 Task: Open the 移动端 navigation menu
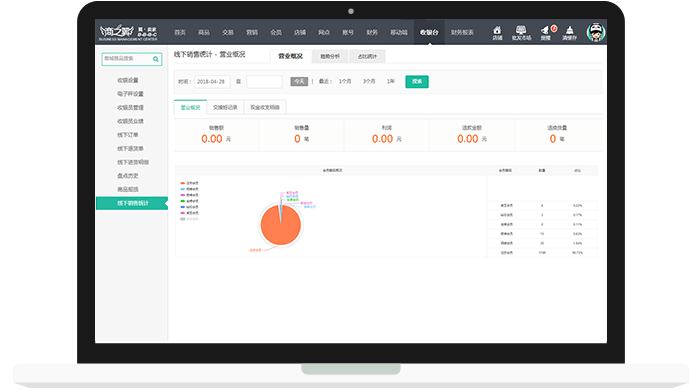tap(399, 32)
